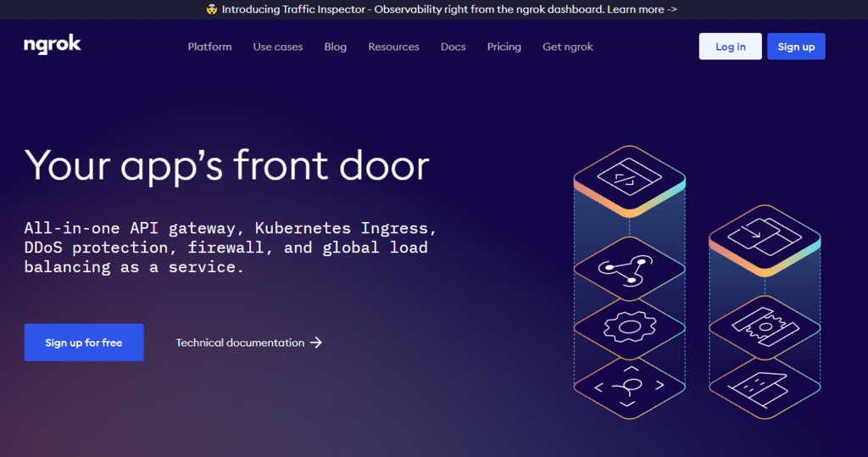Click Sign up for free button
This screenshot has width=868, height=457.
tap(84, 343)
